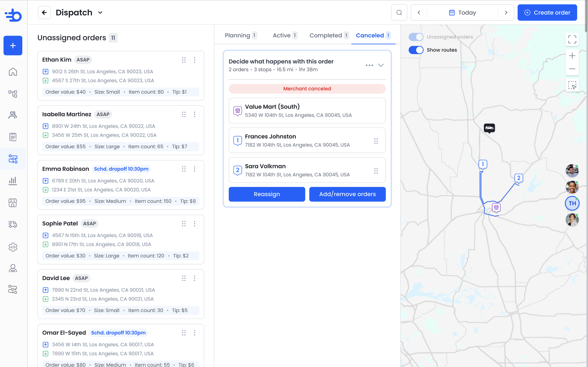Image resolution: width=588 pixels, height=367 pixels.
Task: Toggle Unassigned orders map switch
Action: pos(416,37)
